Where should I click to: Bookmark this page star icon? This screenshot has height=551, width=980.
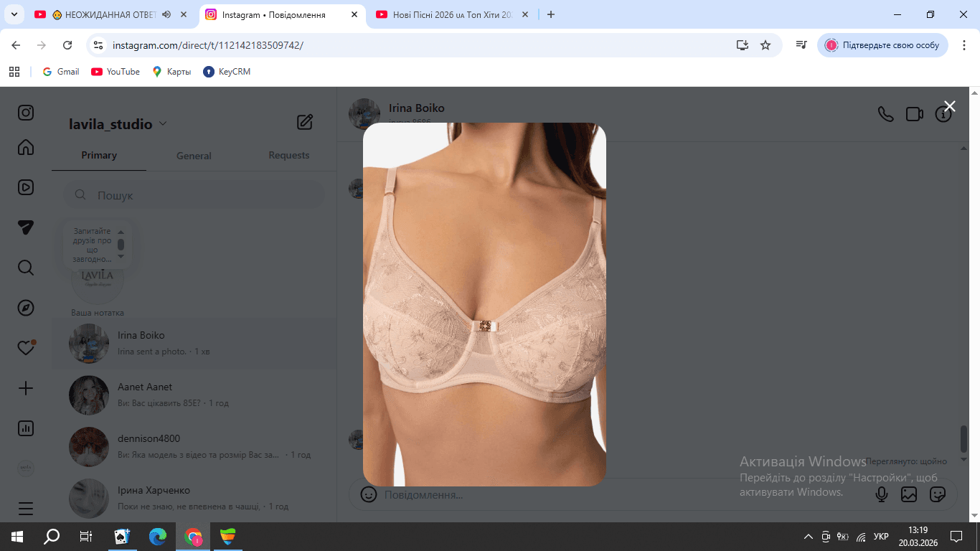pyautogui.click(x=765, y=45)
